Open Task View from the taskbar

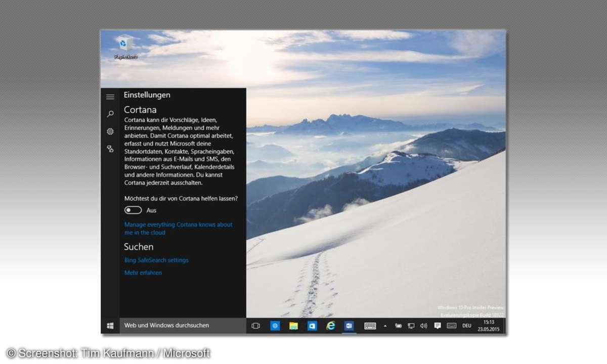click(x=256, y=326)
